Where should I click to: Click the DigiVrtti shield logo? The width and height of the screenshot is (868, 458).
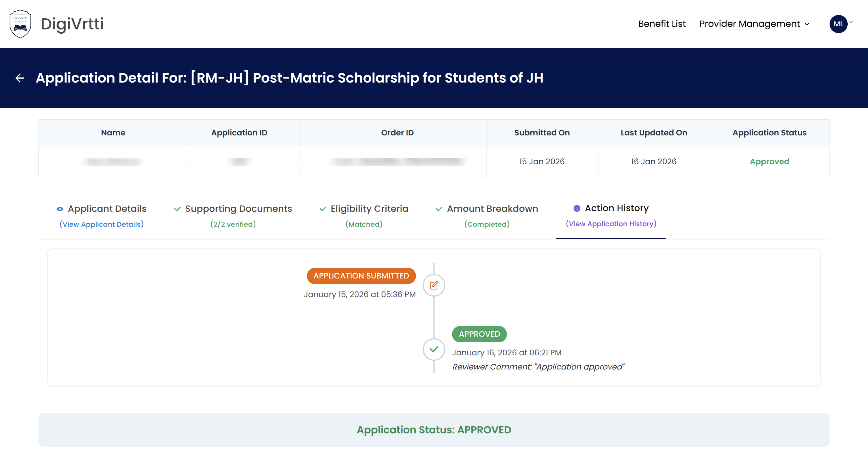[20, 24]
